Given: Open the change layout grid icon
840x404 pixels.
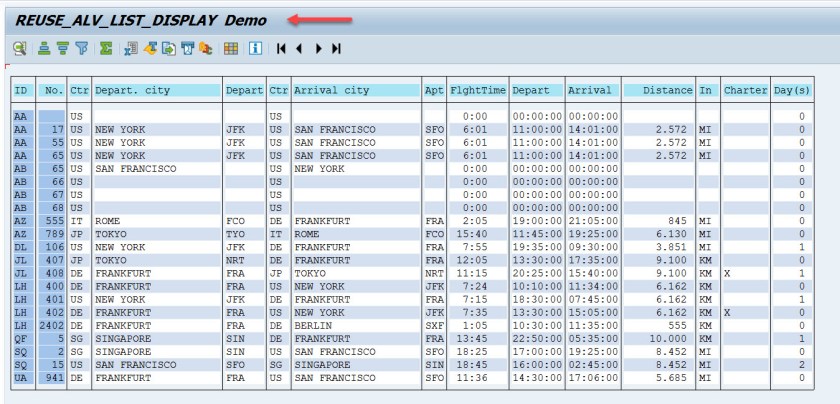Looking at the screenshot, I should coord(231,49).
